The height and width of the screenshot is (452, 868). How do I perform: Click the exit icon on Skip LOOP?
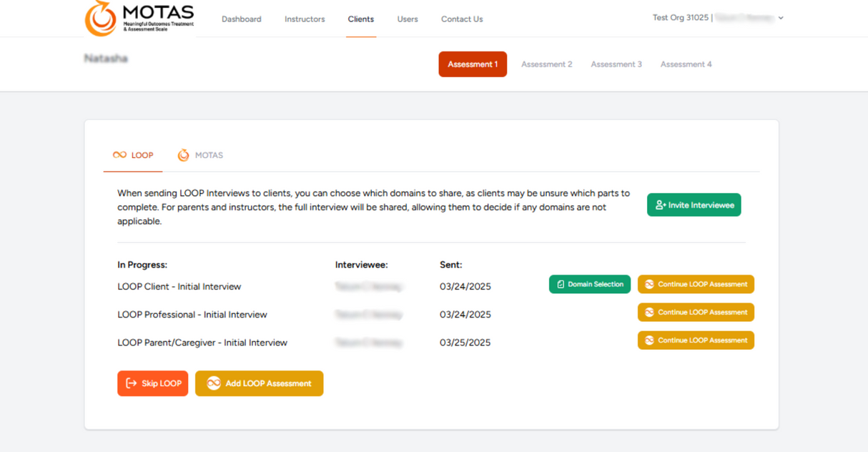[132, 383]
